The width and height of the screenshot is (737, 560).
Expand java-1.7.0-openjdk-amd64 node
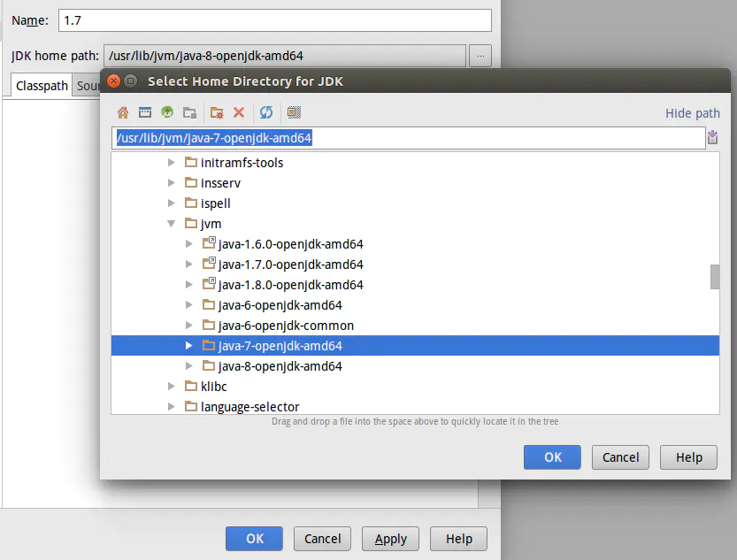click(x=188, y=264)
